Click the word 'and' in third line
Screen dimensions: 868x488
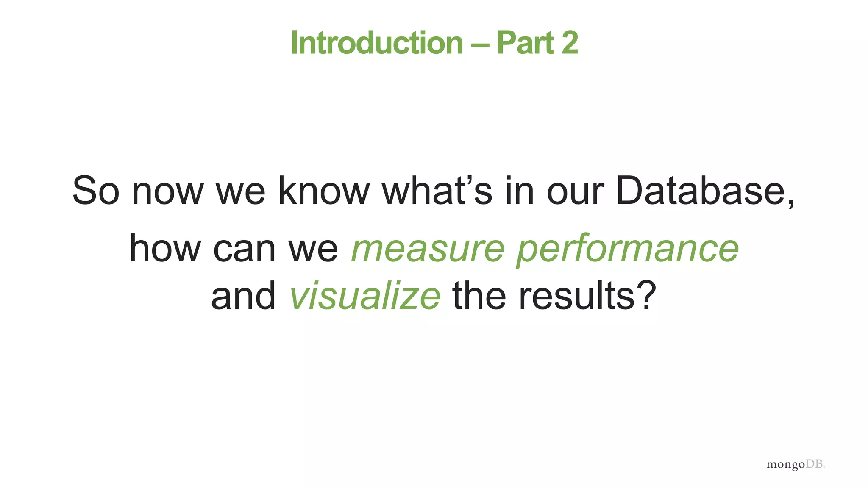click(244, 296)
